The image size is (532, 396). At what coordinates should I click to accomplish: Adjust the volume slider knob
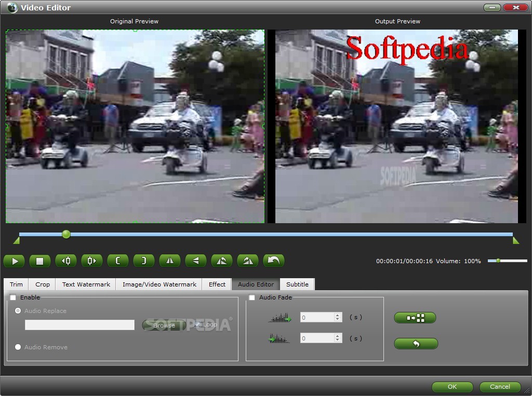click(x=498, y=261)
